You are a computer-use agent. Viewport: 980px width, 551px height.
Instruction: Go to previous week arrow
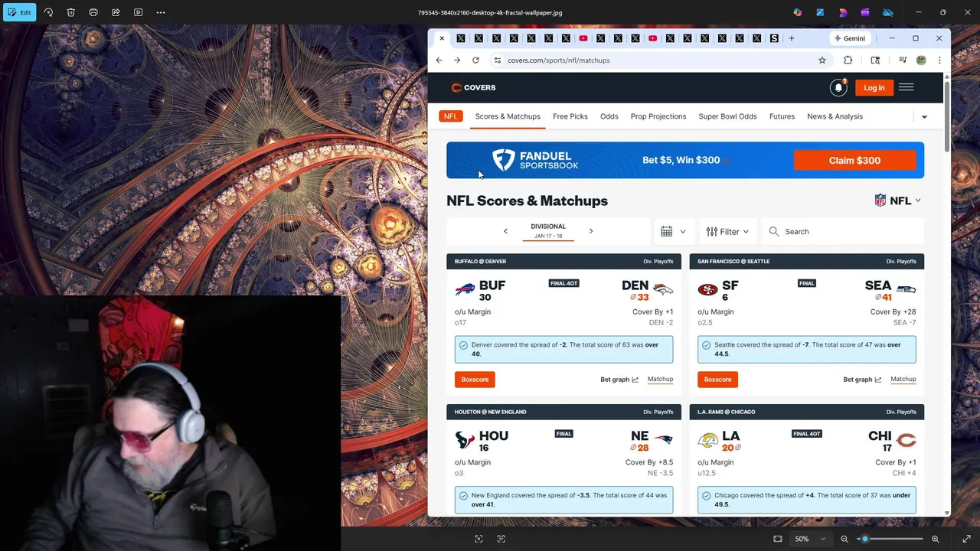point(505,231)
